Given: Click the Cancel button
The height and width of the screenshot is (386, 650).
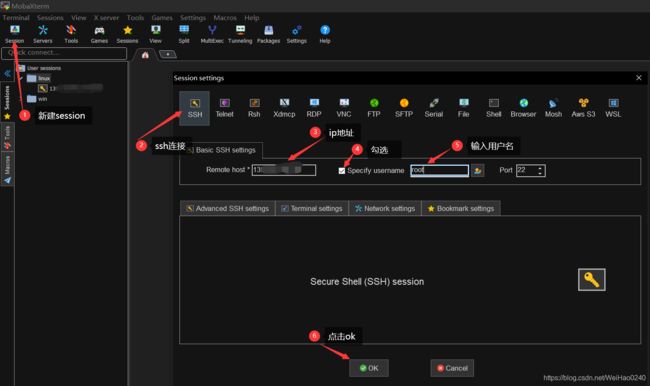Looking at the screenshot, I should [452, 368].
